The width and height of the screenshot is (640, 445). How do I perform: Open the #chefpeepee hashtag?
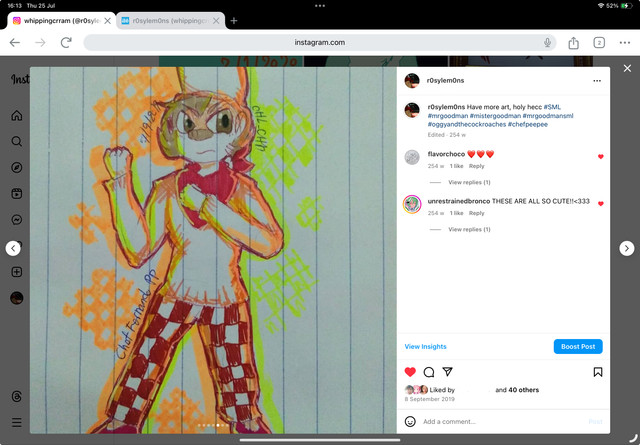tap(528, 125)
